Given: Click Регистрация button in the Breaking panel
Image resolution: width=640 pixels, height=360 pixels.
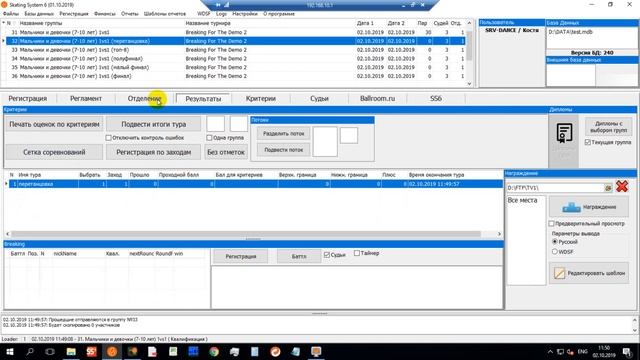Looking at the screenshot, I should click(241, 256).
